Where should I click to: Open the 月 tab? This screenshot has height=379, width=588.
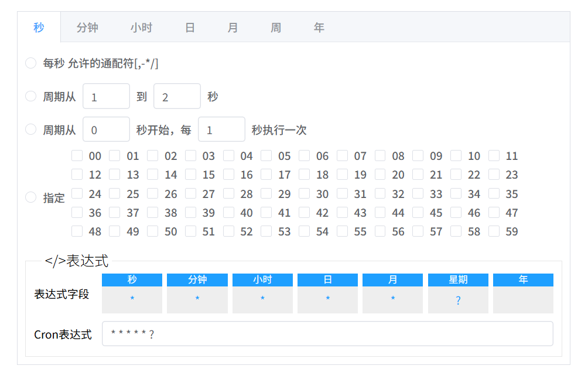tap(232, 27)
